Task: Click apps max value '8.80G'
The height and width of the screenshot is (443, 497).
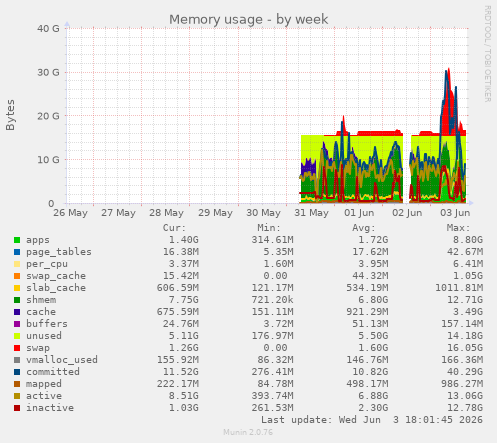Action: [468, 240]
